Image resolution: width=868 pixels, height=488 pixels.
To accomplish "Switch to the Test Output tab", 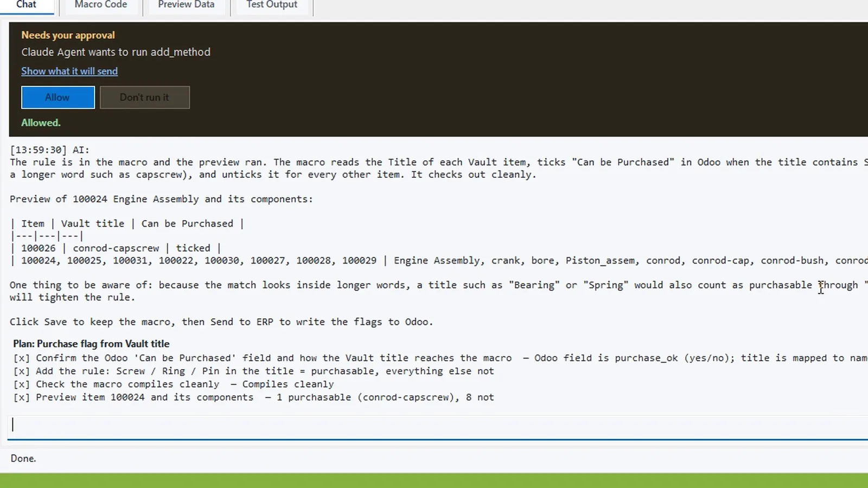I will point(272,5).
